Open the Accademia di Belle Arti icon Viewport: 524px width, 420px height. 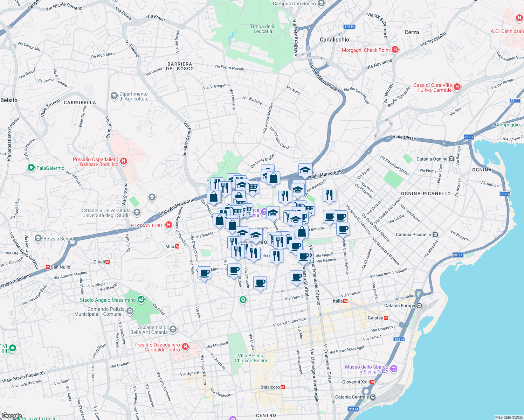[x=173, y=329]
